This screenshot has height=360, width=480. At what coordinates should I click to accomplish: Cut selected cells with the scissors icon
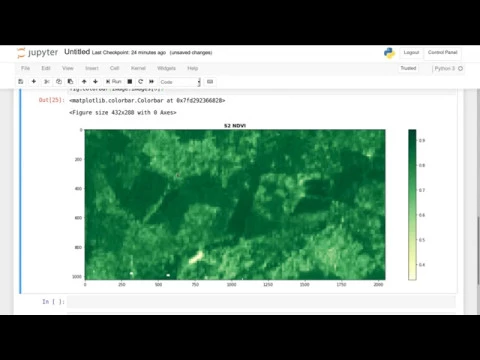(47, 81)
